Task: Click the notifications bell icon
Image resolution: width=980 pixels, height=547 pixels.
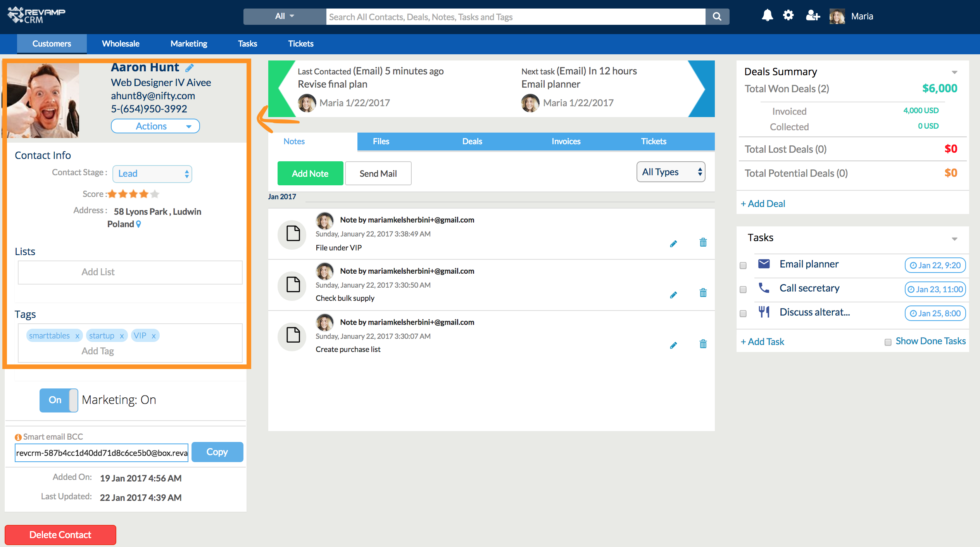Action: [x=767, y=16]
